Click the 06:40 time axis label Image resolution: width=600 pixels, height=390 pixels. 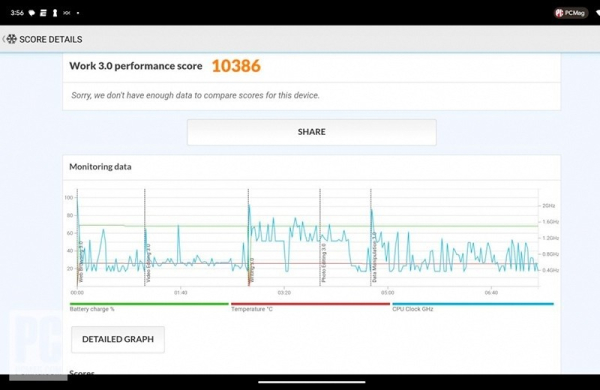(491, 293)
